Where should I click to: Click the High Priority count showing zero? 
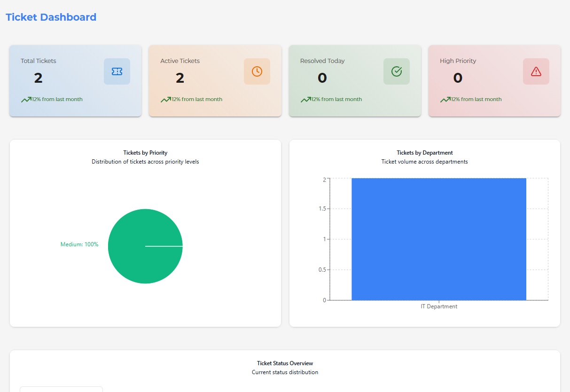point(457,78)
